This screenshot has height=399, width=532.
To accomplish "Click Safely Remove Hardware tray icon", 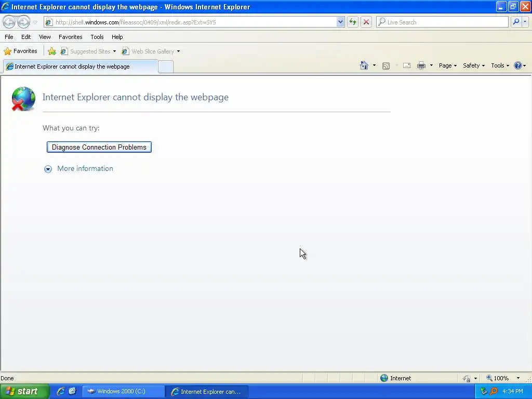I will tap(484, 391).
